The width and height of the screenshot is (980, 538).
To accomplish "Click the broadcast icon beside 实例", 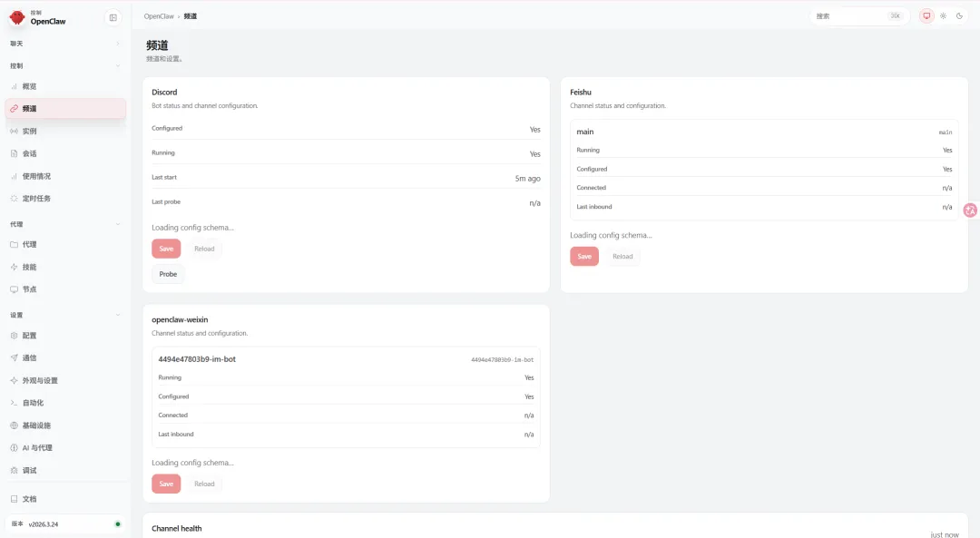I will click(x=14, y=132).
